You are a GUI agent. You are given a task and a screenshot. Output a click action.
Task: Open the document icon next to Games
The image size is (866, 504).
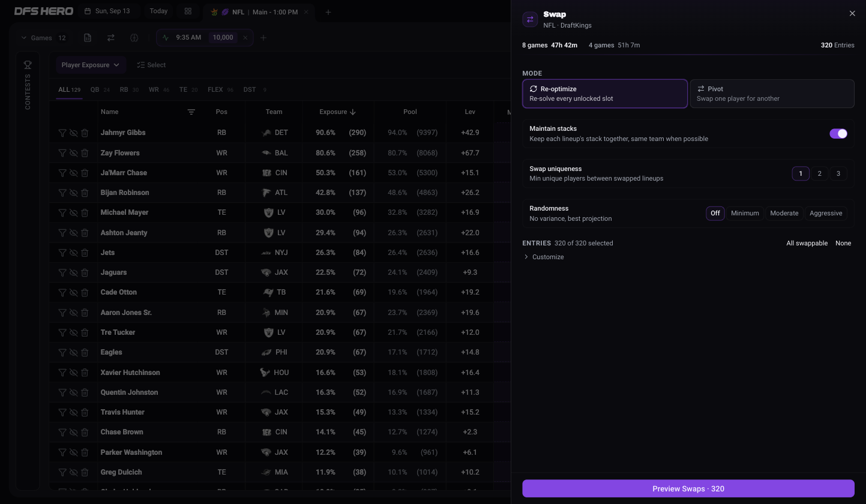[x=88, y=38]
